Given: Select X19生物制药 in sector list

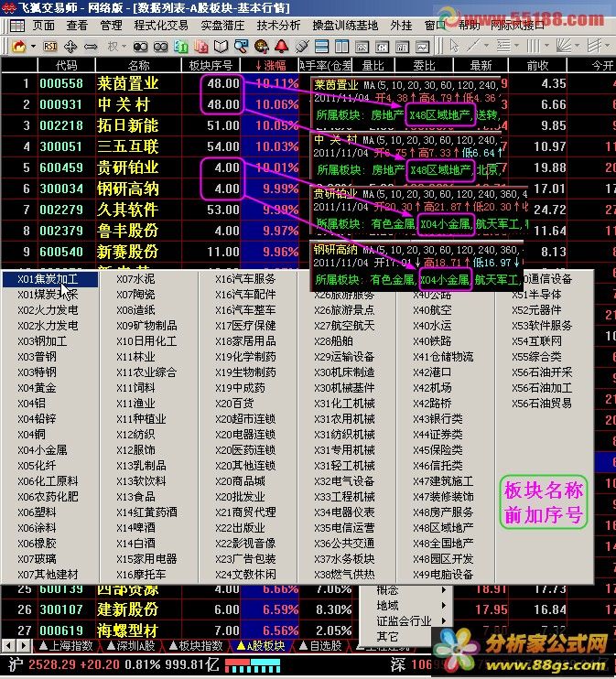Looking at the screenshot, I should click(x=245, y=372).
